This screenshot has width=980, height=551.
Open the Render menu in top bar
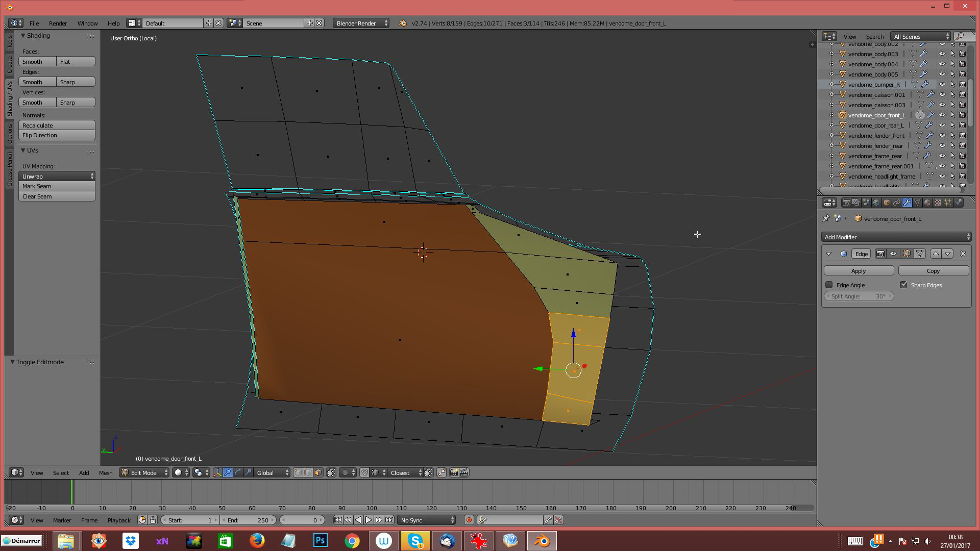click(x=58, y=23)
